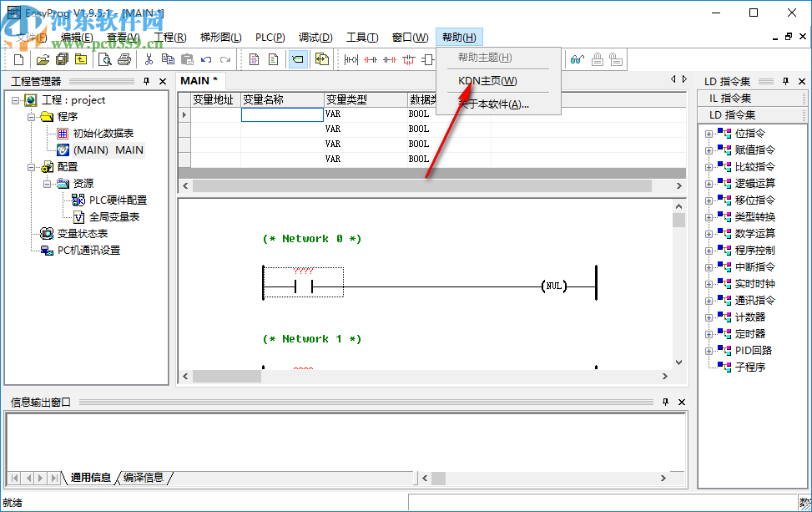Click the pink document toolbar icon
The image size is (812, 512).
coord(254,59)
